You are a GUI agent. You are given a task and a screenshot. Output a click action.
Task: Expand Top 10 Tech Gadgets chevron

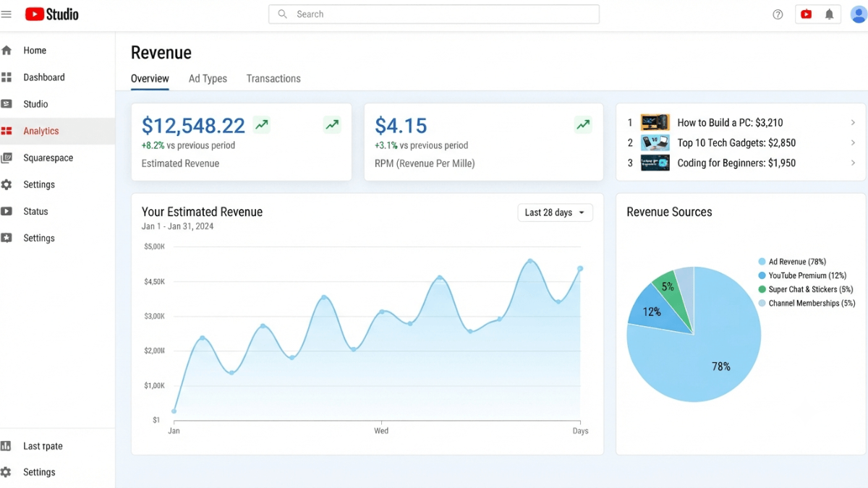[x=853, y=143]
